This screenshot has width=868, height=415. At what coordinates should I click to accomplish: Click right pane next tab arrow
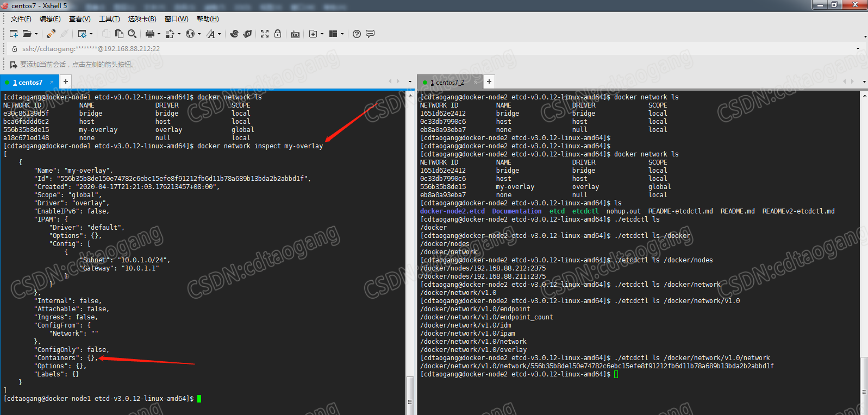point(852,81)
